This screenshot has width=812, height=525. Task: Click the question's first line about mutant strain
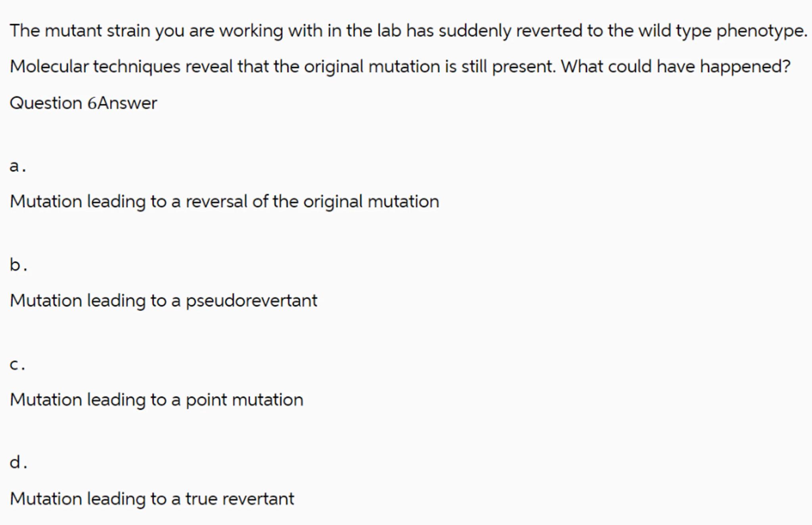point(408,31)
